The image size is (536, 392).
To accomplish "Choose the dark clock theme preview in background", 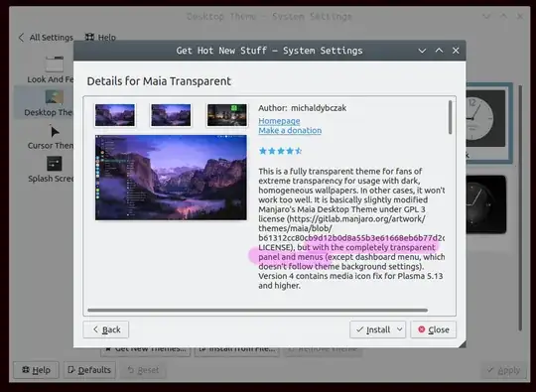I will 486,204.
